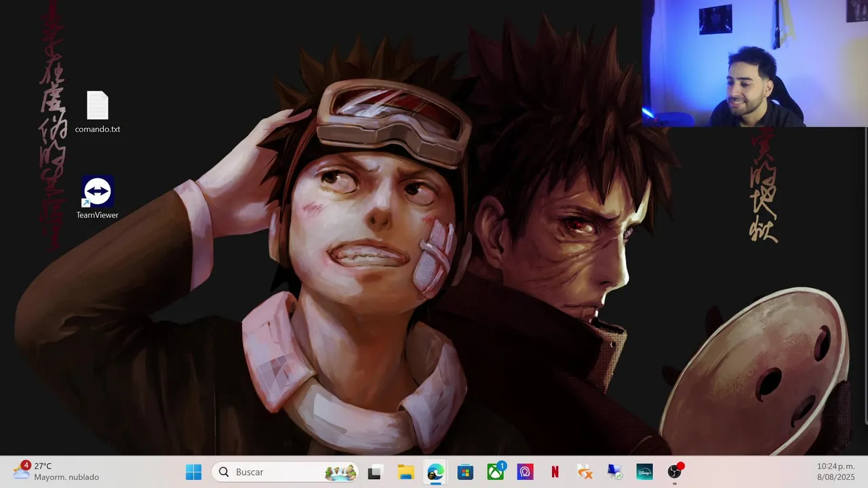The width and height of the screenshot is (868, 488).
Task: Open the purple app icon beside Xbox
Action: (x=525, y=472)
